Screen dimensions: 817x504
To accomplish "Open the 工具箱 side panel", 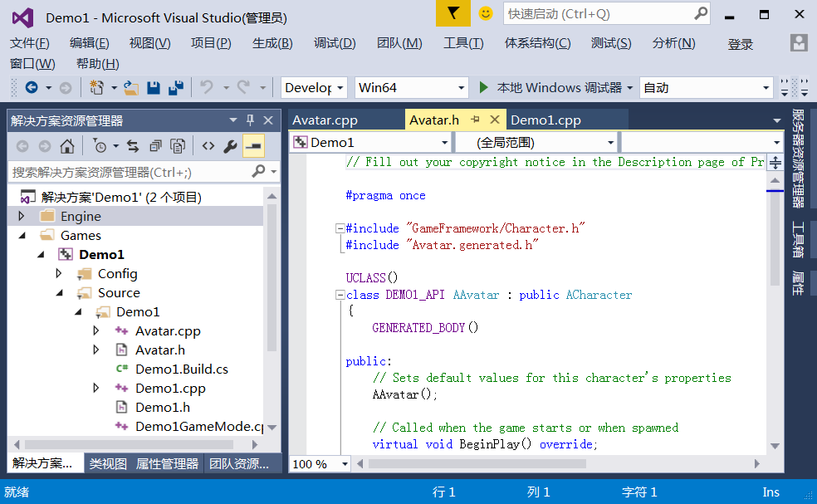I will [x=798, y=239].
